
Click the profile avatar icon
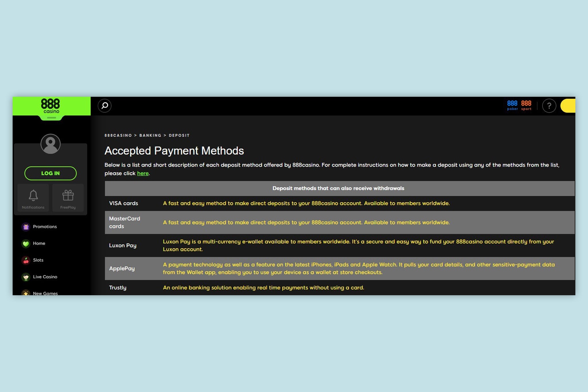(x=50, y=144)
